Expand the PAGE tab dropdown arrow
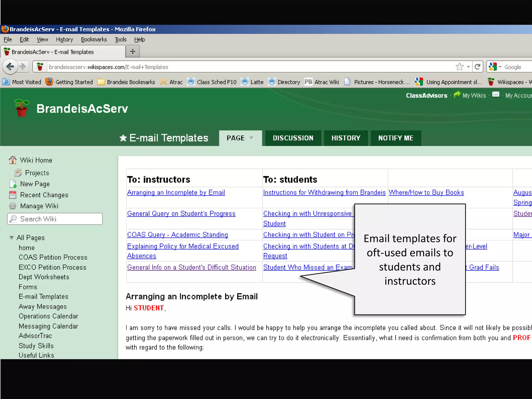The height and width of the screenshot is (399, 532). (251, 138)
